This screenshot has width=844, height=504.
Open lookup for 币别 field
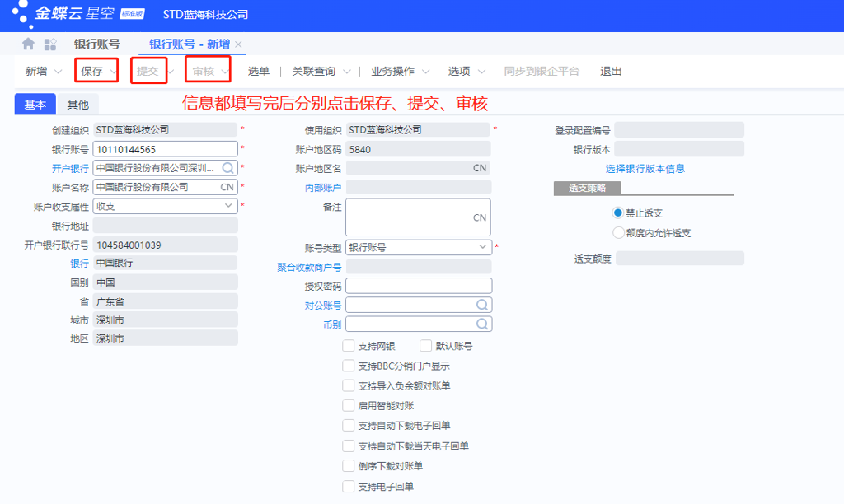point(481,324)
